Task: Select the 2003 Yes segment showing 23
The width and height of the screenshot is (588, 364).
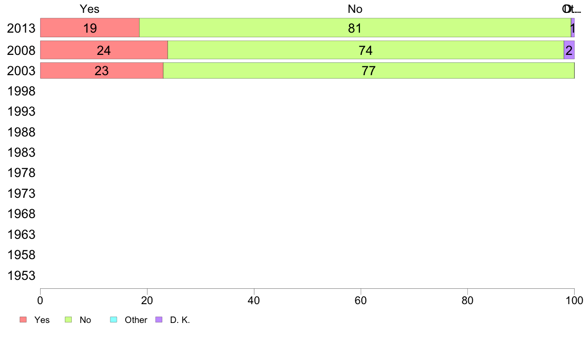Action: pyautogui.click(x=101, y=71)
